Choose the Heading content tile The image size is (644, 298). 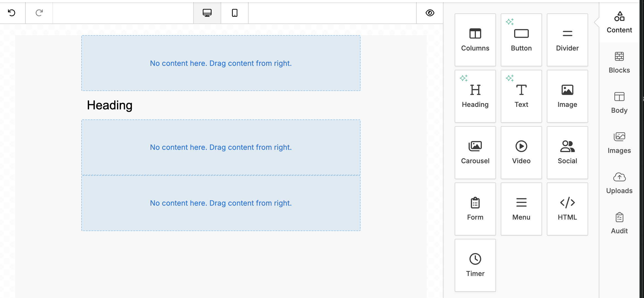(475, 96)
